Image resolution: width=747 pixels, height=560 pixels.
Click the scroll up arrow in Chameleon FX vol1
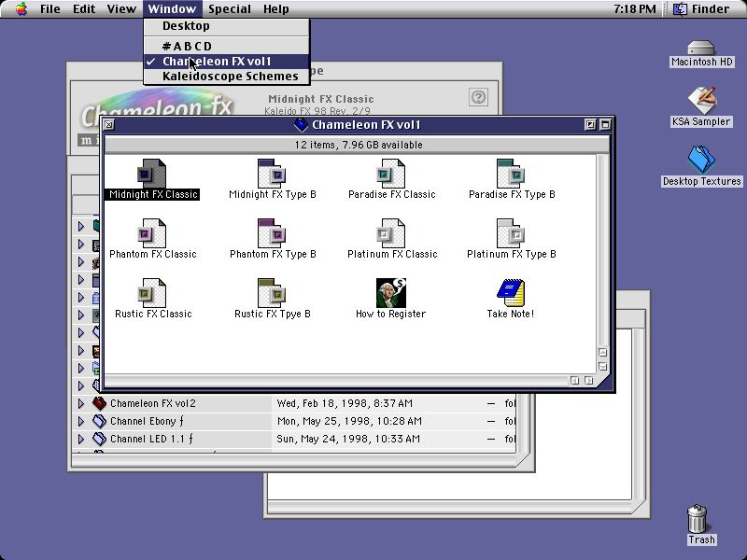pyautogui.click(x=602, y=353)
